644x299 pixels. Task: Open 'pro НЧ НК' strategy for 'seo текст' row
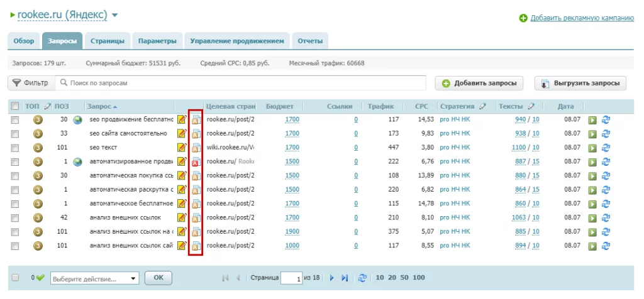pyautogui.click(x=455, y=148)
